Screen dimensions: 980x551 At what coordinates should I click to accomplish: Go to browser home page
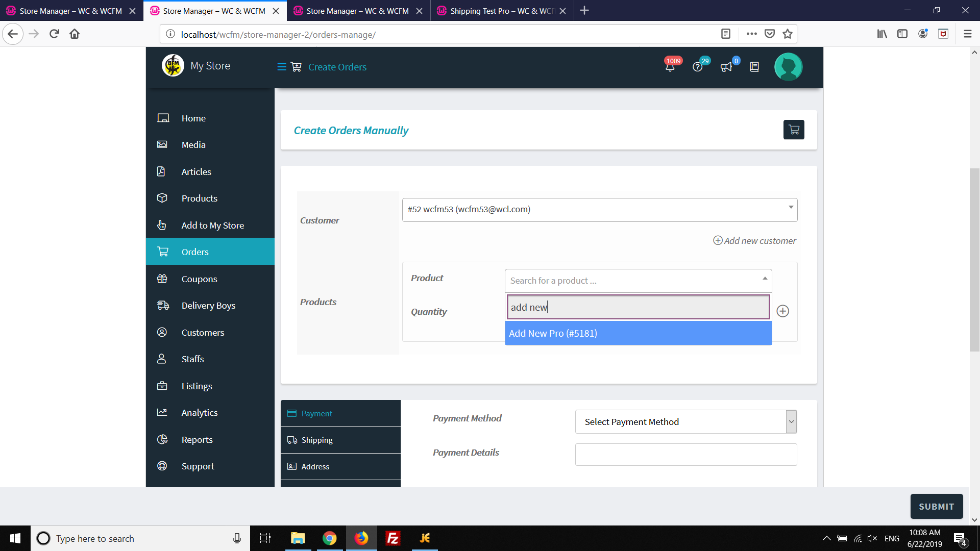(75, 34)
